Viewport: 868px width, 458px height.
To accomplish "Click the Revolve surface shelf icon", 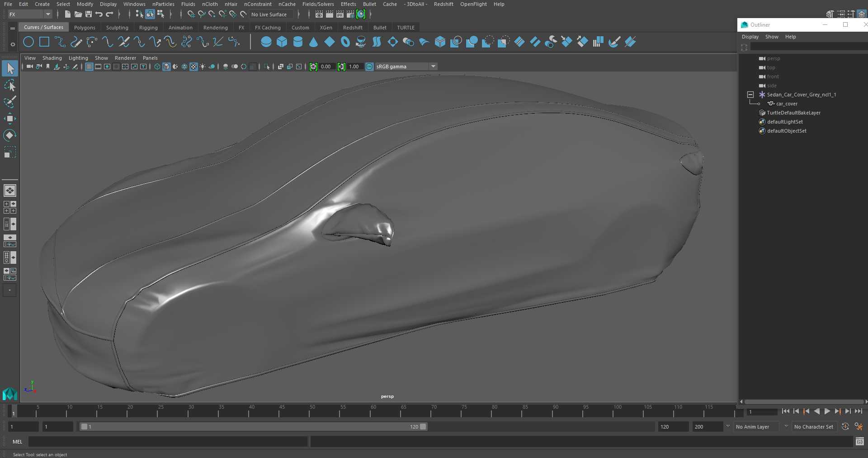I will coord(361,42).
